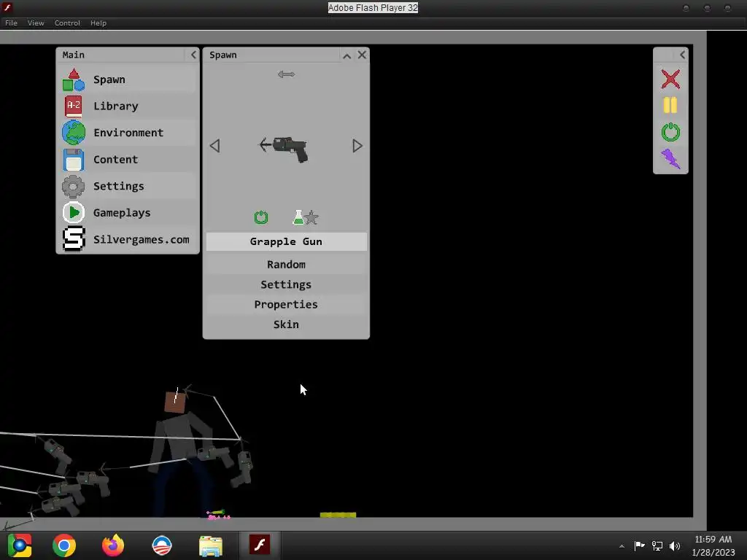Click the flask and star icon
Screen dimensions: 747x560
point(306,217)
